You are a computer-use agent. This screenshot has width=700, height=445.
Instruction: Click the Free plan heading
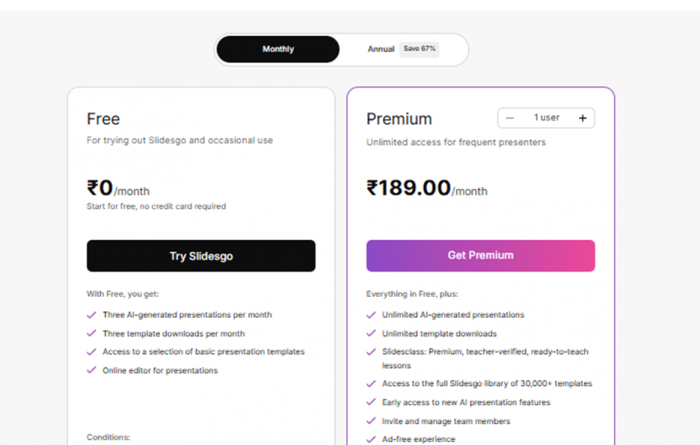(x=103, y=119)
